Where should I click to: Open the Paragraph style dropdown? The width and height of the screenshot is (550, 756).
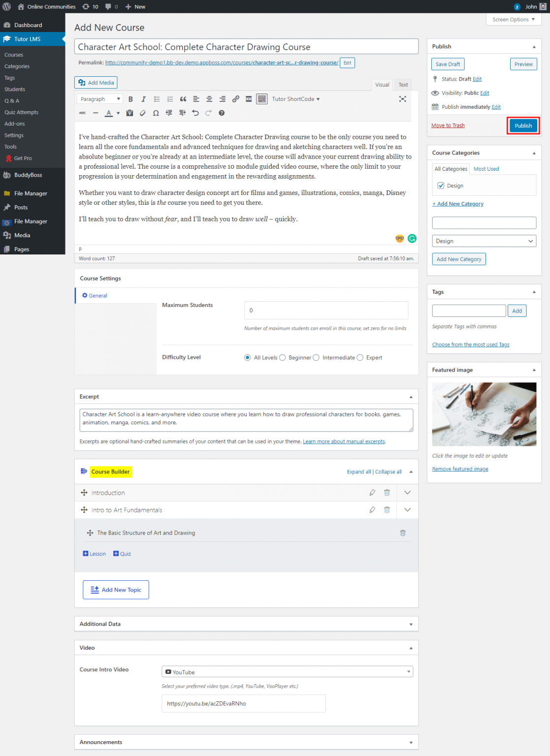pyautogui.click(x=99, y=99)
